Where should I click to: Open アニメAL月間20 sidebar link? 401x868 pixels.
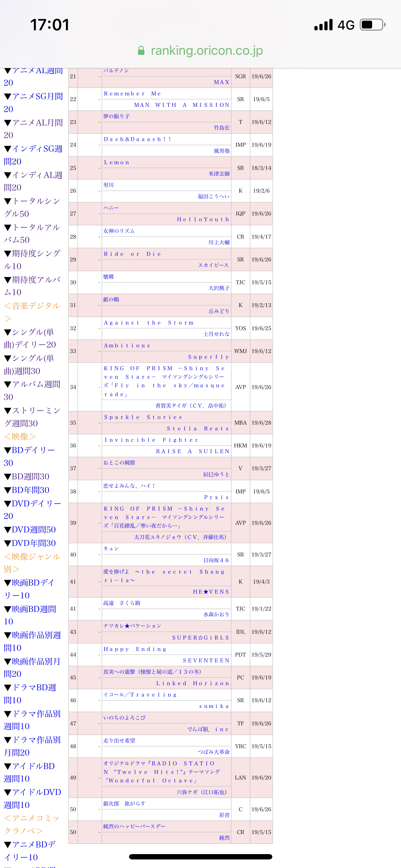pos(34,129)
